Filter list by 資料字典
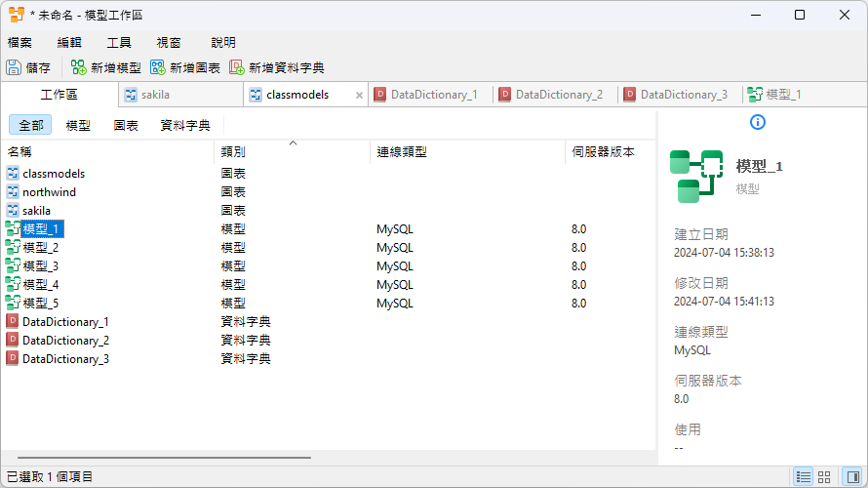Screen dimensions: 868x488 coord(184,126)
